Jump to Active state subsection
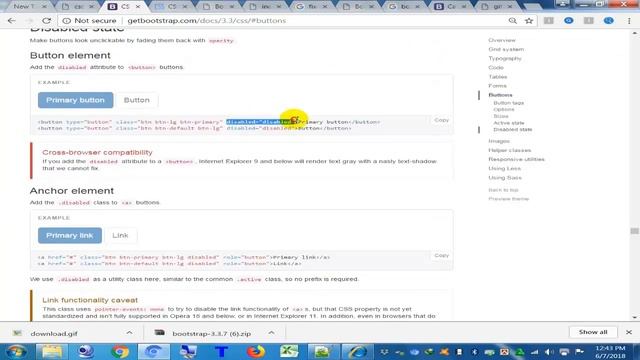 (x=509, y=123)
